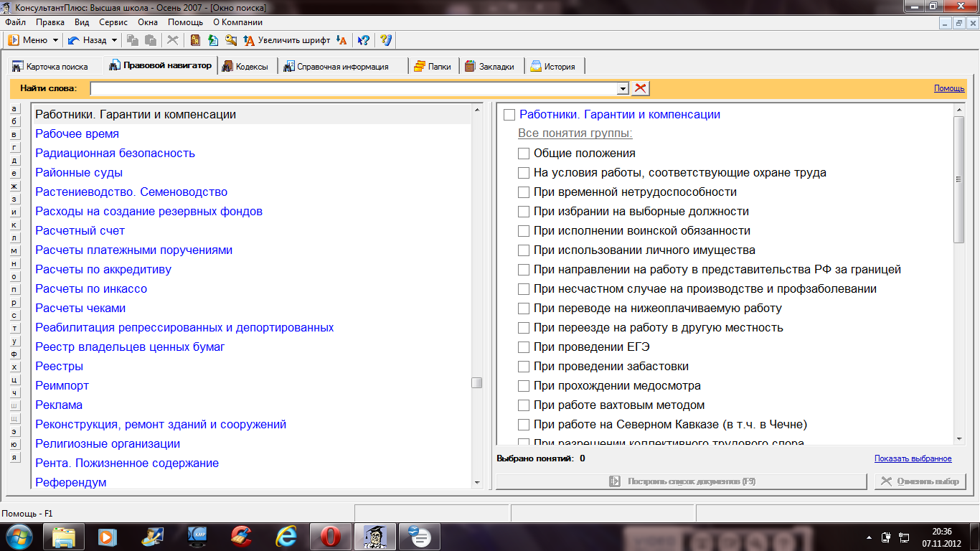The image size is (980, 551).
Task: Open Windows Explorer from the taskbar
Action: click(64, 537)
